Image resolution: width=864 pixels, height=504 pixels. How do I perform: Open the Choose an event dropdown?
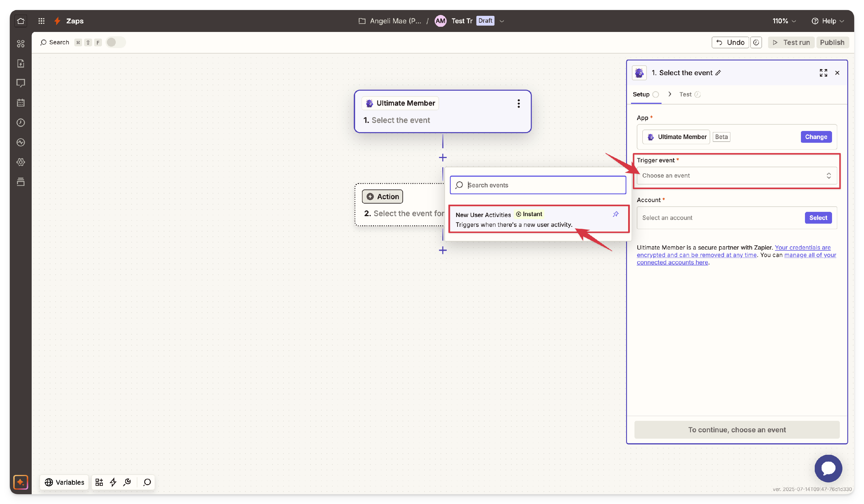[x=736, y=175]
